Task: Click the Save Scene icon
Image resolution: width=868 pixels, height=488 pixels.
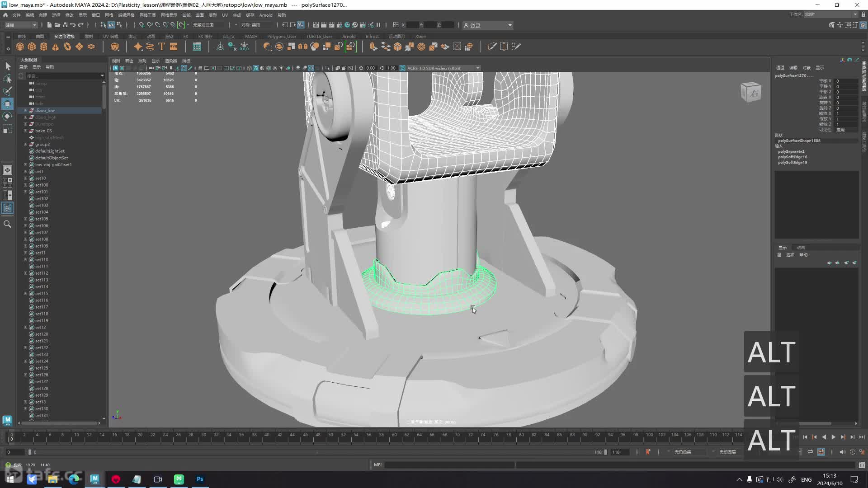Action: coord(65,25)
